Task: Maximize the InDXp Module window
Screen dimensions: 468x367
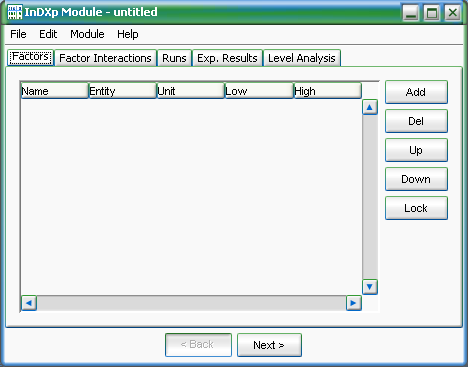Action: coord(432,13)
